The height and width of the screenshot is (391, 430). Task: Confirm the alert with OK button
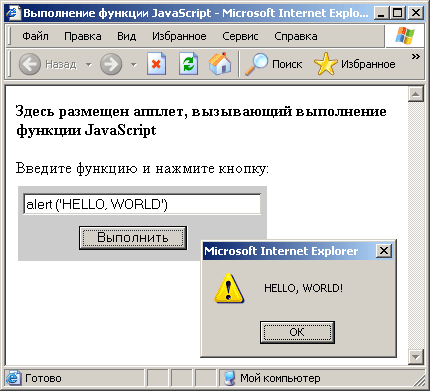[297, 332]
